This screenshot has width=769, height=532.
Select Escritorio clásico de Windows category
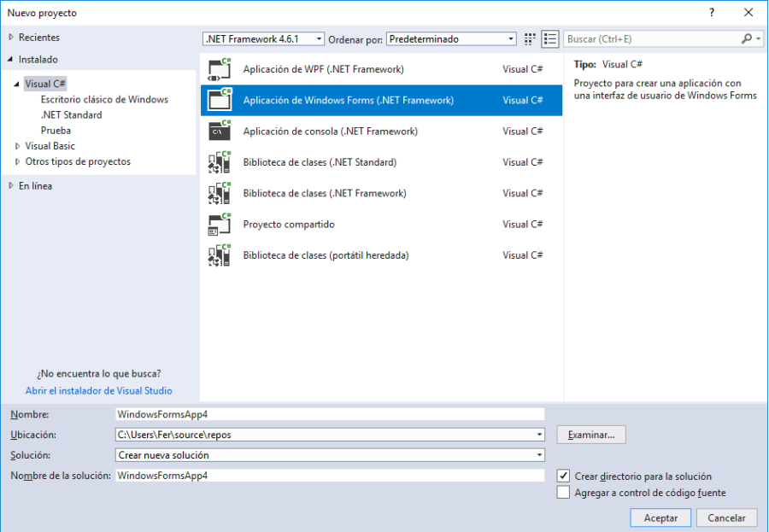pyautogui.click(x=104, y=100)
